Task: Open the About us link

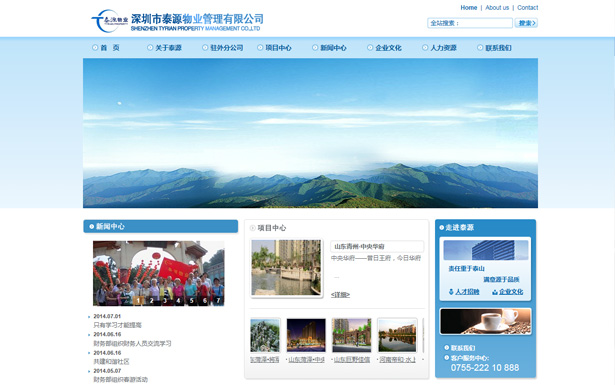Action: point(497,7)
